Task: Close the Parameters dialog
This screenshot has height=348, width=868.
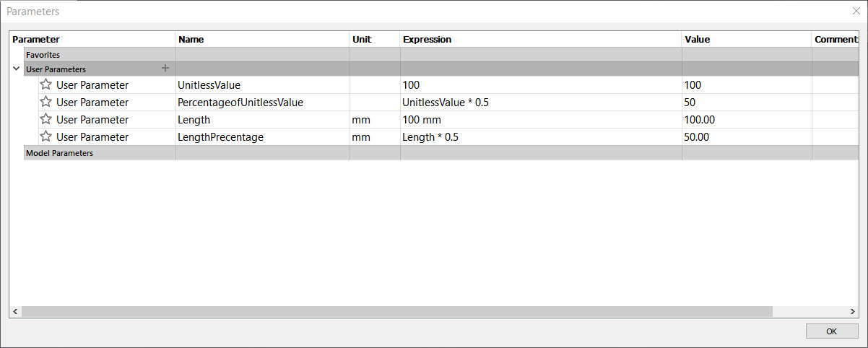Action: 856,11
